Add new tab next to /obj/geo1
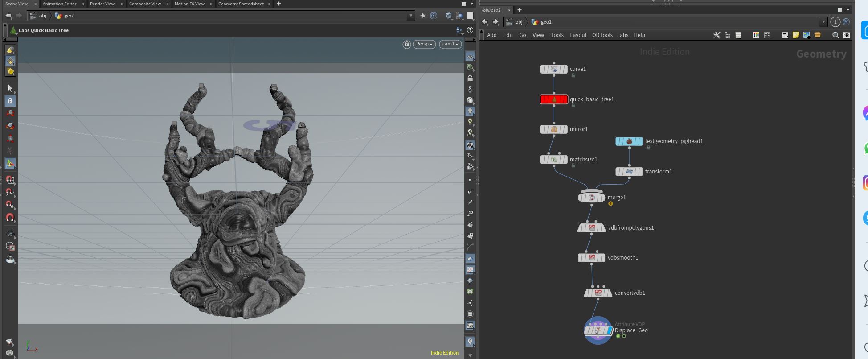This screenshot has height=359, width=868. click(519, 10)
